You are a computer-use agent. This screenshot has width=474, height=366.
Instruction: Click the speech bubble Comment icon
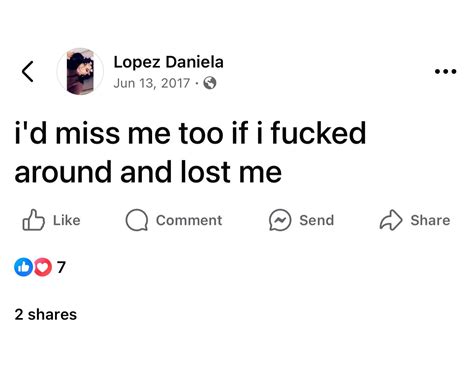tap(137, 220)
